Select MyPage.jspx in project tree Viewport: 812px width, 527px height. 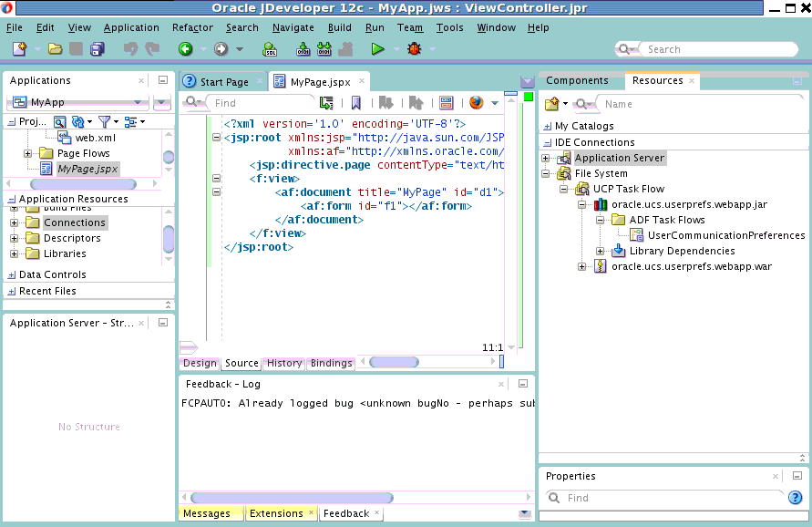coord(87,169)
